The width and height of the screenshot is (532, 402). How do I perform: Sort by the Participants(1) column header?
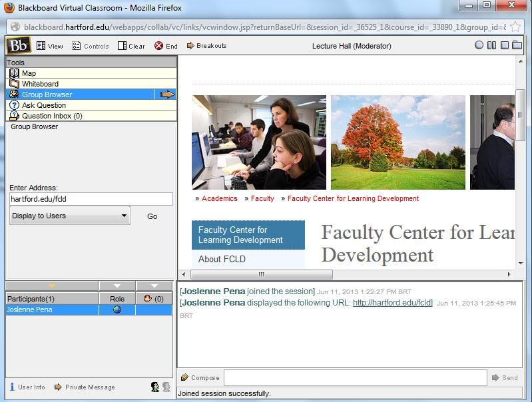[x=52, y=299]
